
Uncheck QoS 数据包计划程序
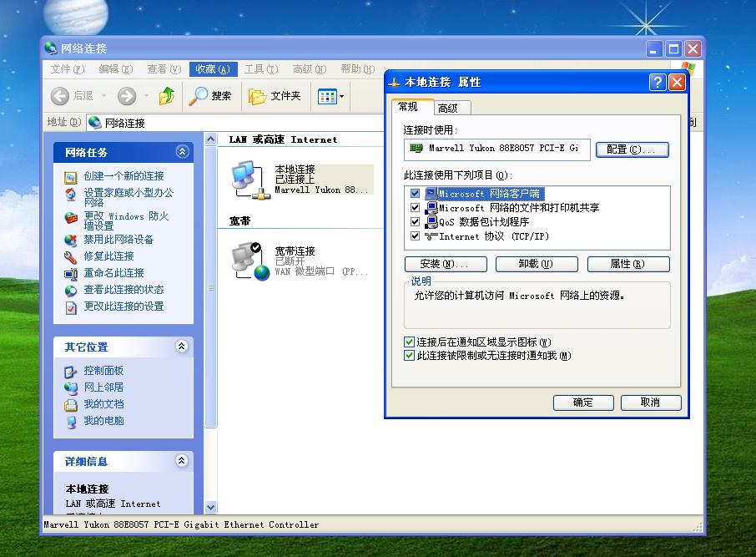coord(414,222)
